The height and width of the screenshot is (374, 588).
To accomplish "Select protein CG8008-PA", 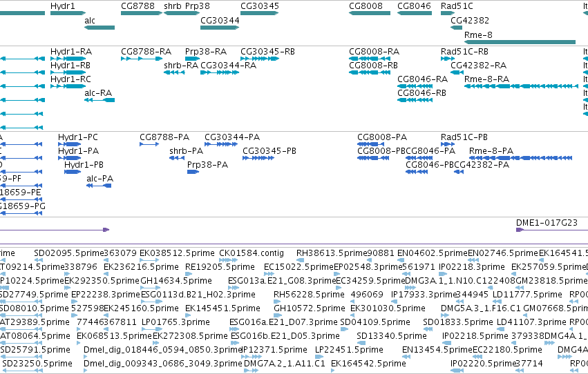I will pos(381,137).
